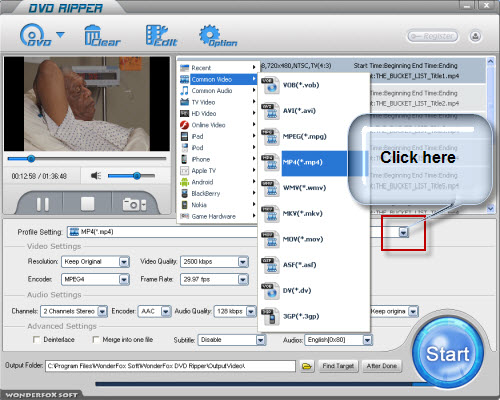Choose the DV(*.dv) format icon
This screenshot has width=500, height=400.
pos(270,291)
